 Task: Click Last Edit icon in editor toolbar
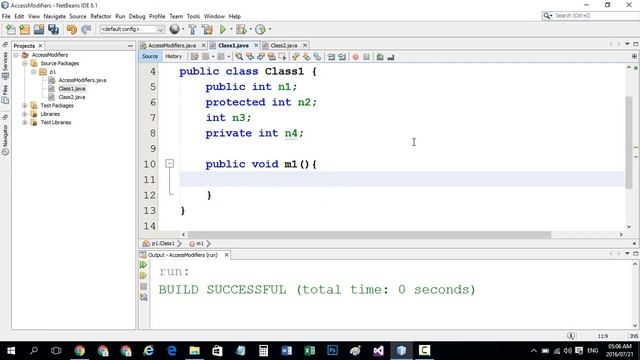tap(195, 57)
